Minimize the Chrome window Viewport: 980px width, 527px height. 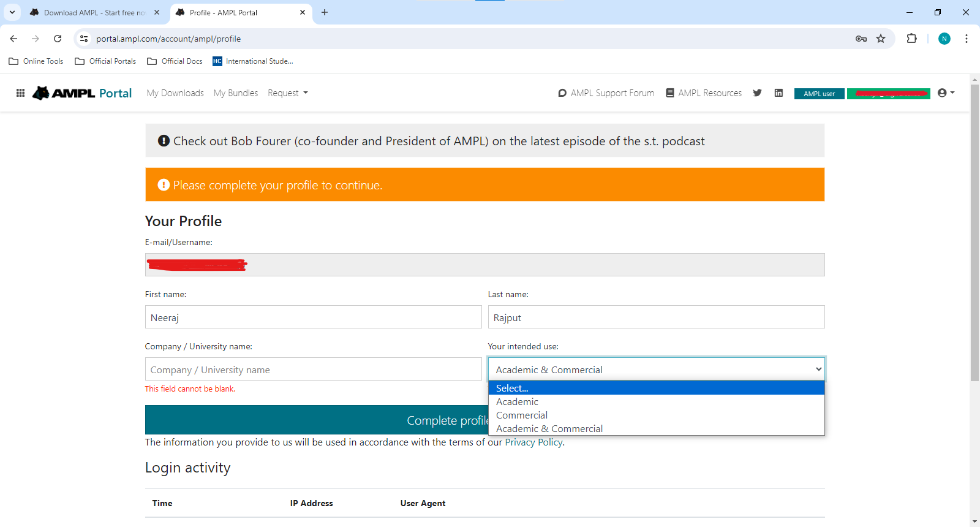[x=910, y=12]
